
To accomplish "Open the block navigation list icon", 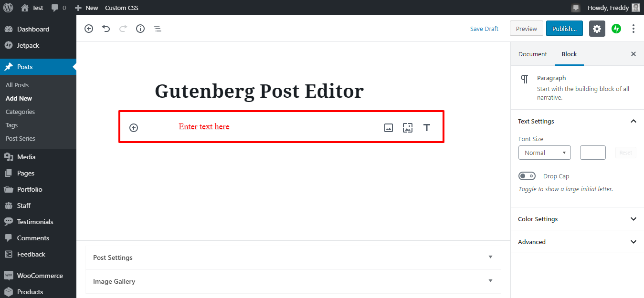I will [x=158, y=29].
